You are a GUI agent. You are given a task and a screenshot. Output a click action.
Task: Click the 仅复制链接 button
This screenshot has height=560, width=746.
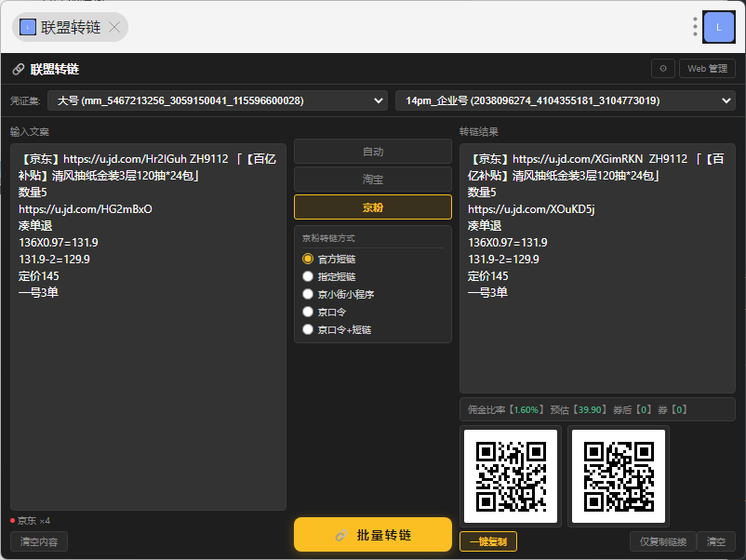click(662, 541)
